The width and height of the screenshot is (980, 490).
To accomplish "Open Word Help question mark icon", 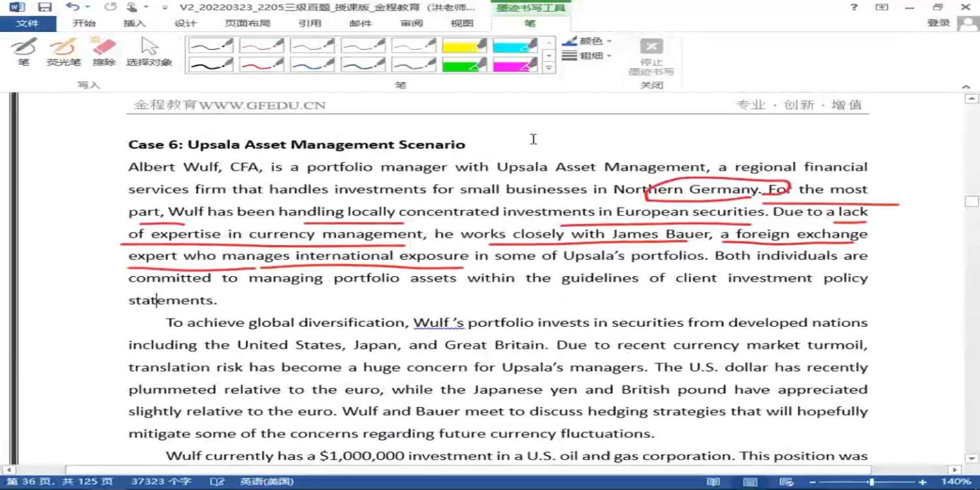I will pos(854,7).
